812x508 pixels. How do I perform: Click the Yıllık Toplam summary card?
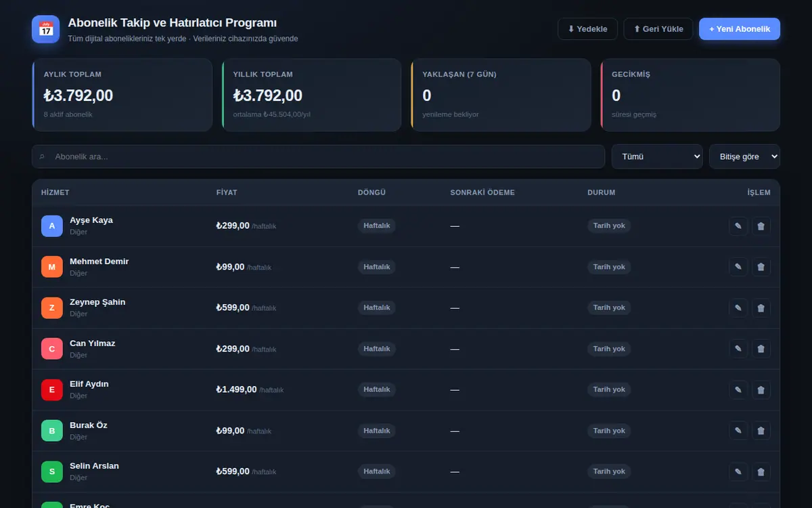click(x=311, y=95)
